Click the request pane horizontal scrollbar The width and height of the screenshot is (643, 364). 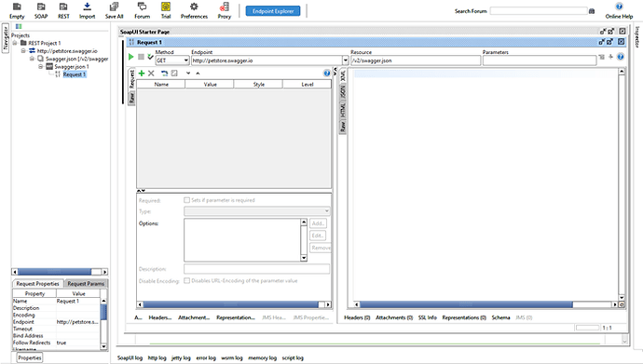pos(234,304)
